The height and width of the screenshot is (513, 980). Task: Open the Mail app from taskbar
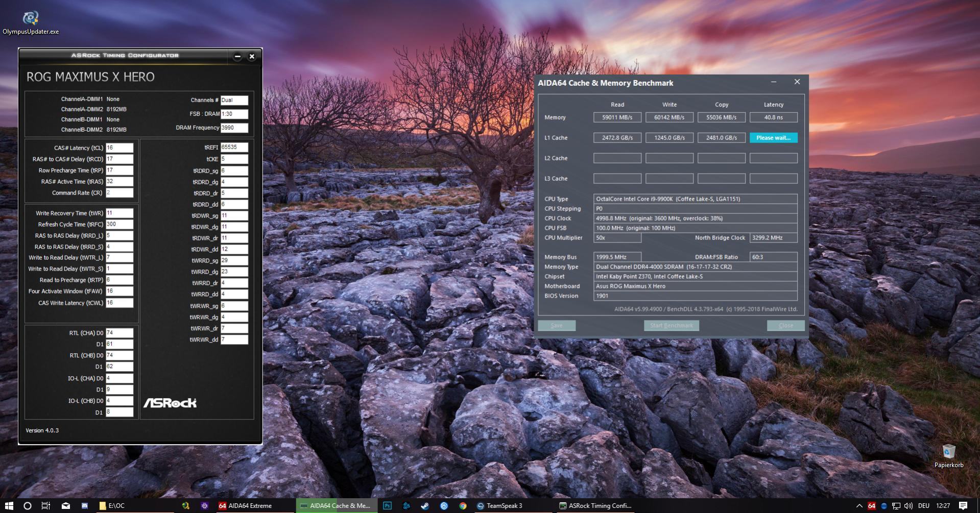coord(66,506)
